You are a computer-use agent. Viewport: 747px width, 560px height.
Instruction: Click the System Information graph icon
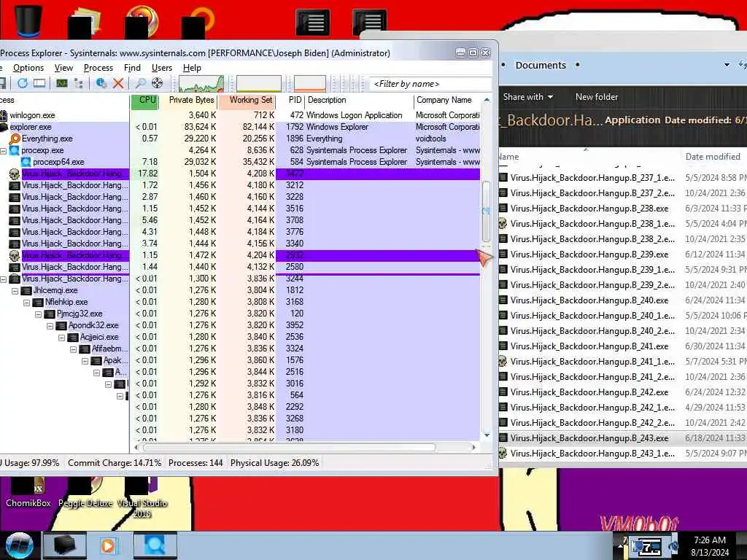point(61,83)
